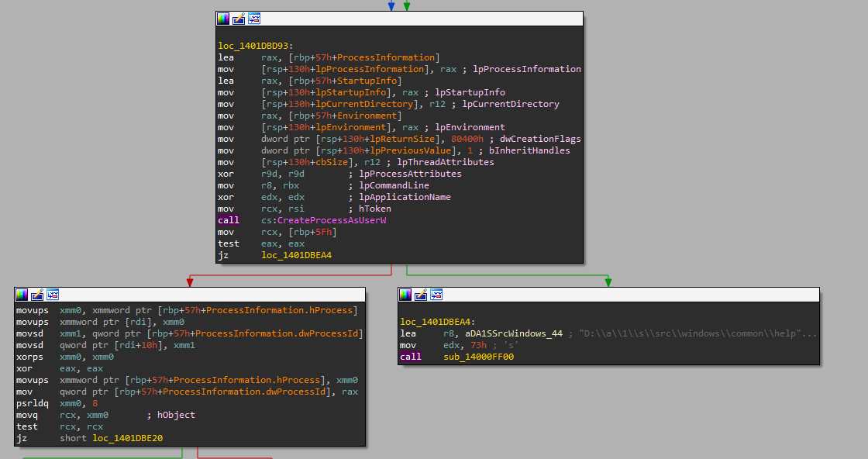
Task: Click jump target loc_1401DBE20
Action: click(x=127, y=438)
